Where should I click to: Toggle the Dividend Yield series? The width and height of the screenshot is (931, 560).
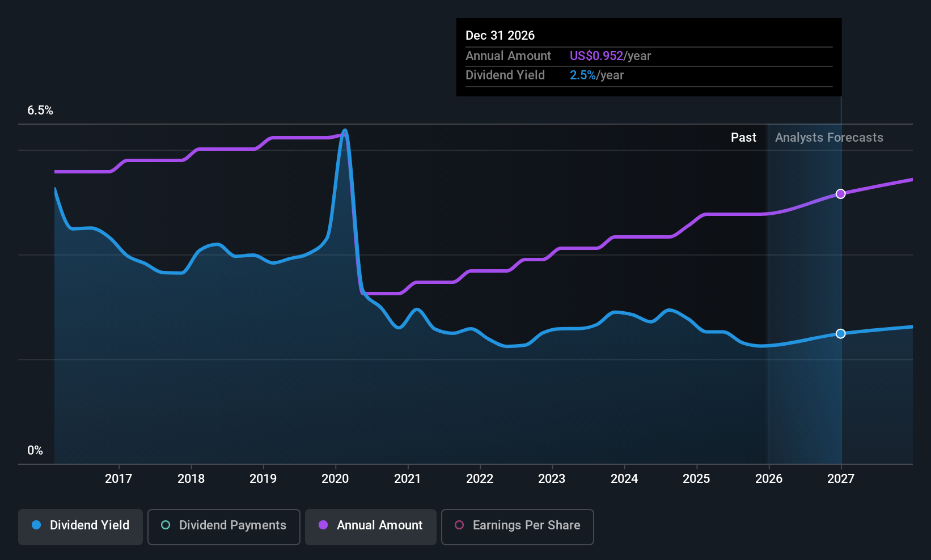tap(81, 527)
